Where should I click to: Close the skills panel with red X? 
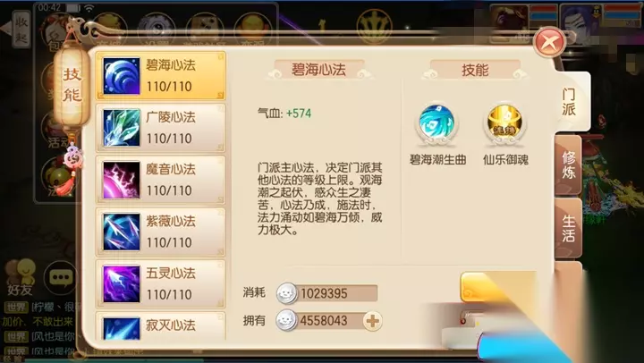point(549,42)
